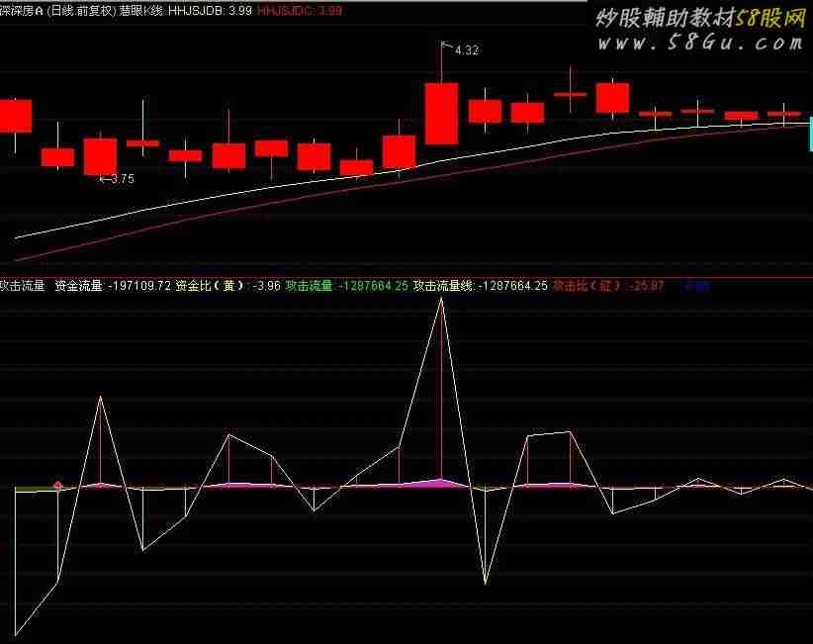Click the red HHJSJDC indicator value
Screen dimensions: 813x644
pos(300,11)
